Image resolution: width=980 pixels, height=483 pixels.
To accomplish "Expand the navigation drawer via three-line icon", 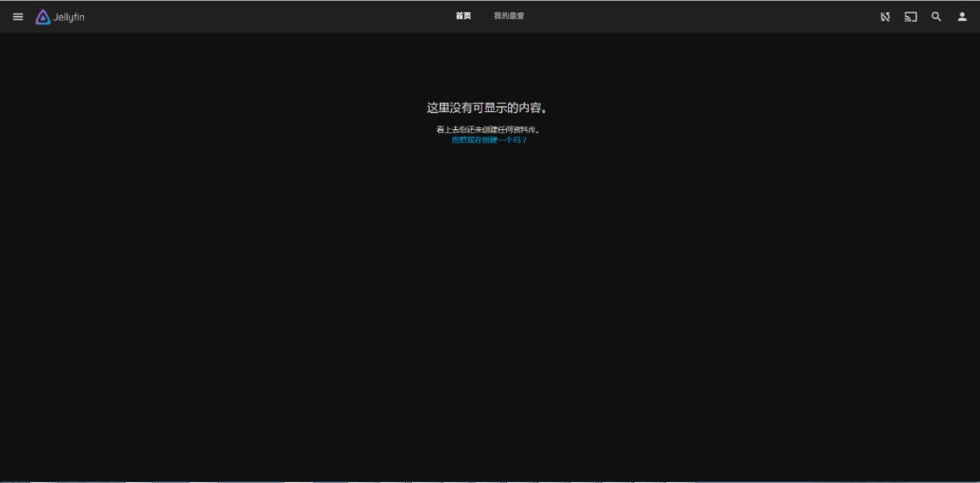I will pyautogui.click(x=18, y=16).
